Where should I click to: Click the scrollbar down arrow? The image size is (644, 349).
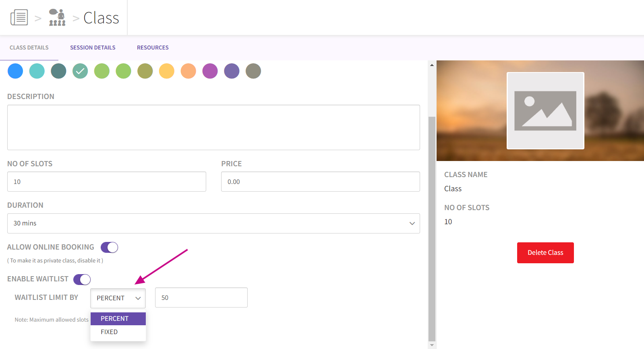click(x=432, y=345)
